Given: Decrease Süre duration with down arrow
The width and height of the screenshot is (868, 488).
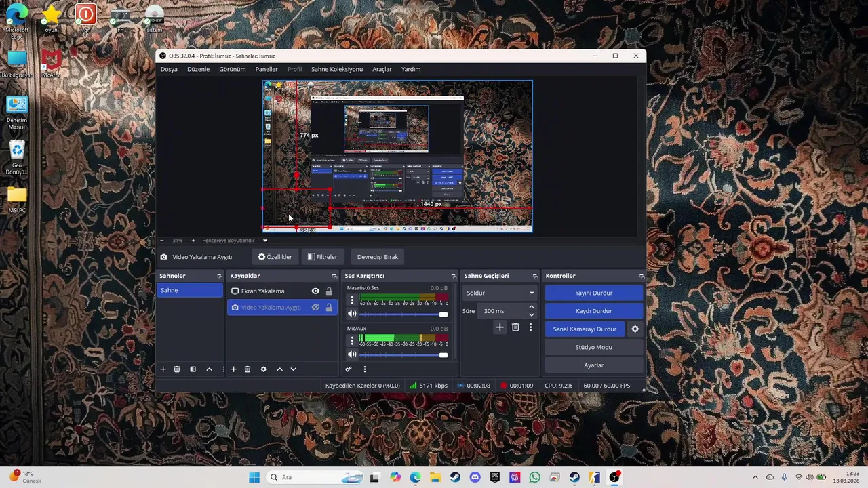Looking at the screenshot, I should pos(531,315).
